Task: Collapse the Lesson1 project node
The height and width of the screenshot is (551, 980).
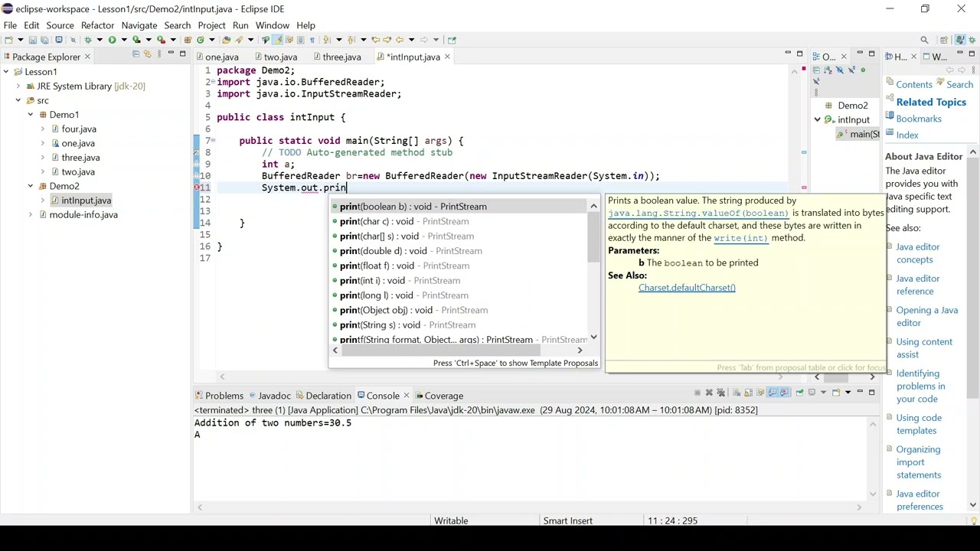Action: pyautogui.click(x=6, y=72)
